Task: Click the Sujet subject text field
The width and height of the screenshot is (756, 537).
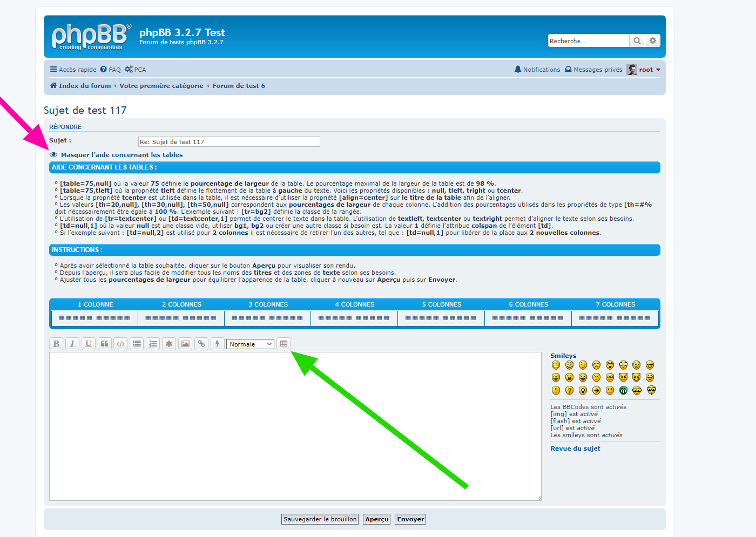Action: coord(229,142)
